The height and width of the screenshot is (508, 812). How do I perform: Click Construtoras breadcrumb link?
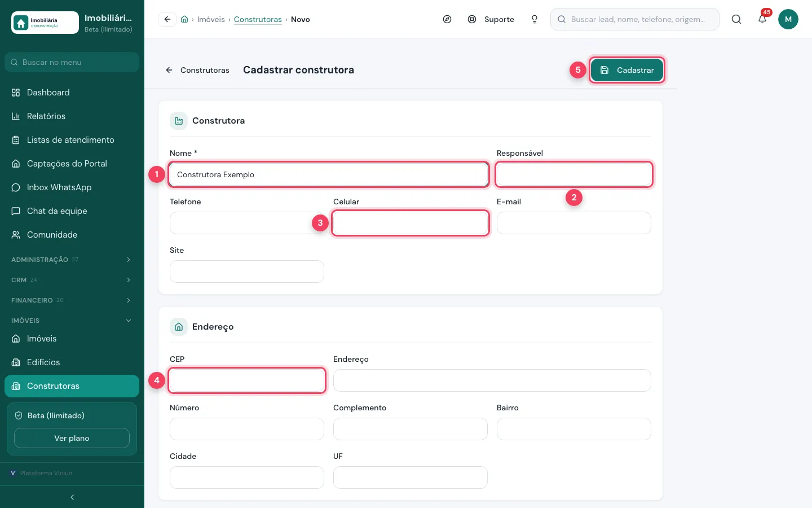pyautogui.click(x=258, y=19)
